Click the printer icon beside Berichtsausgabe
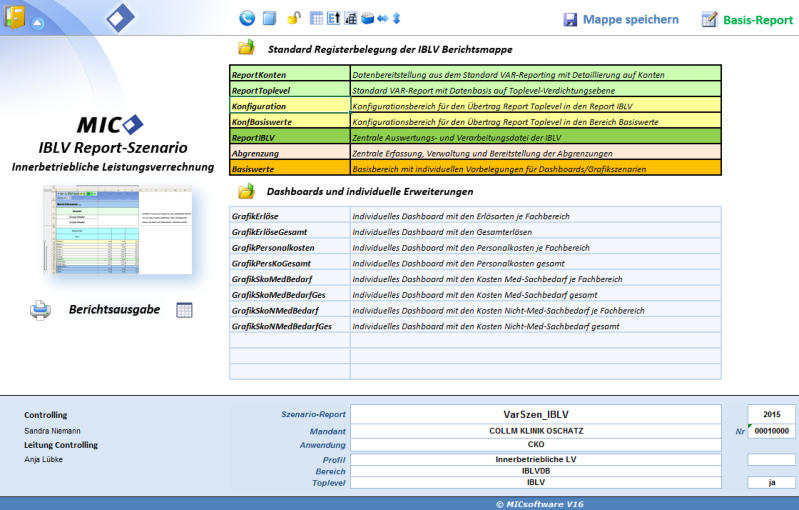799x510 pixels. tap(40, 310)
